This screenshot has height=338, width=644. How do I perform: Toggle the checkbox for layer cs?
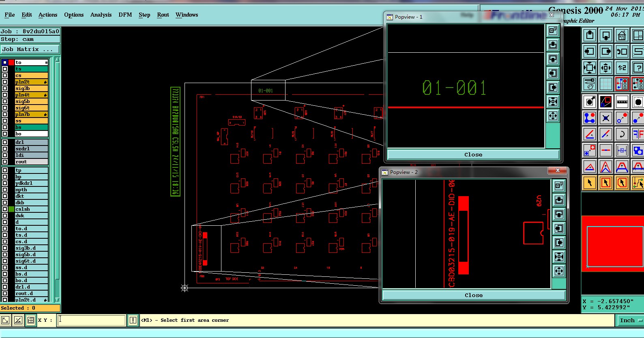tap(5, 75)
